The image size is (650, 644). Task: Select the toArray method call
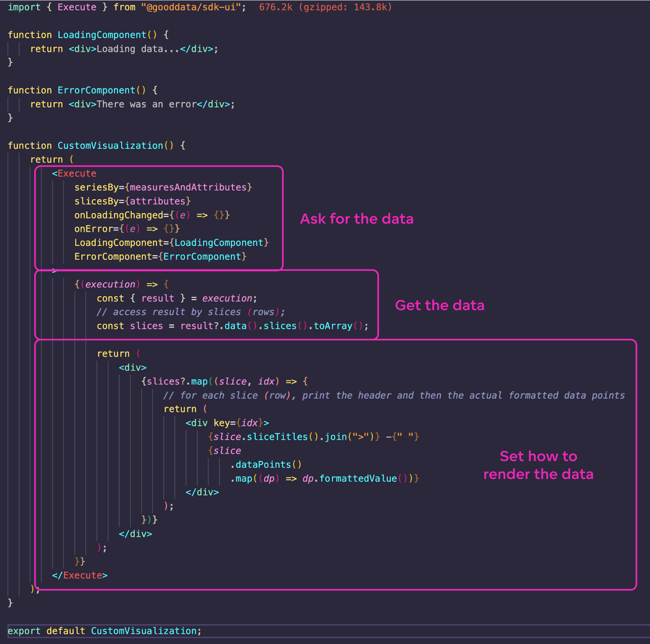pyautogui.click(x=332, y=326)
